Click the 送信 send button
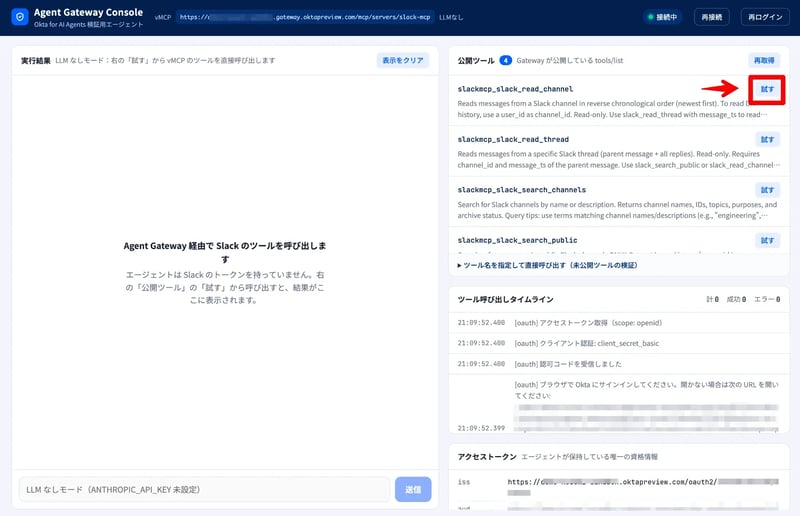 pyautogui.click(x=413, y=489)
